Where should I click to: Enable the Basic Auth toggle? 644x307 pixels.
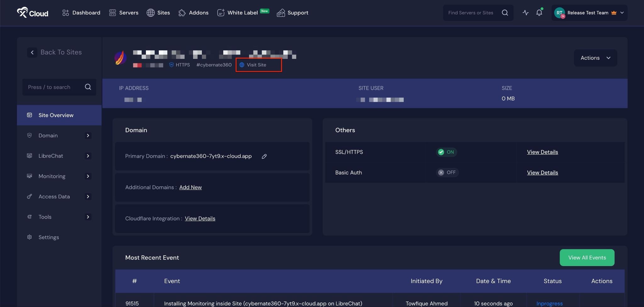447,173
